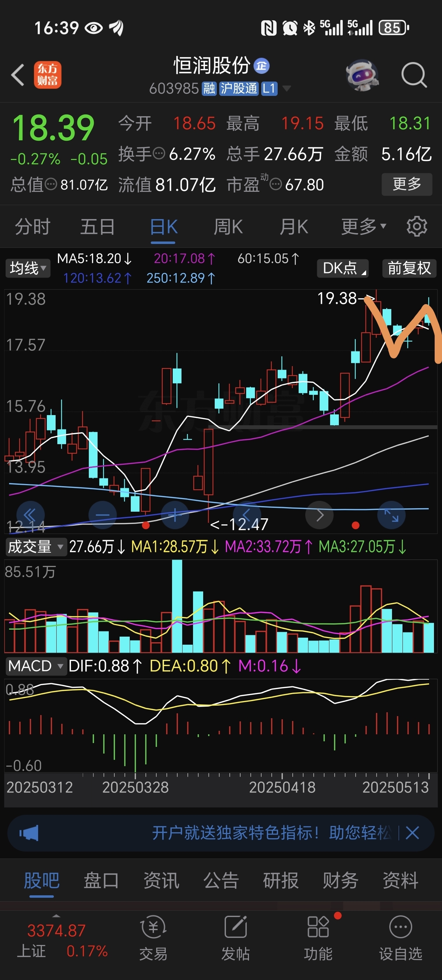Open DK点 selector
The image size is (442, 980).
(x=343, y=268)
